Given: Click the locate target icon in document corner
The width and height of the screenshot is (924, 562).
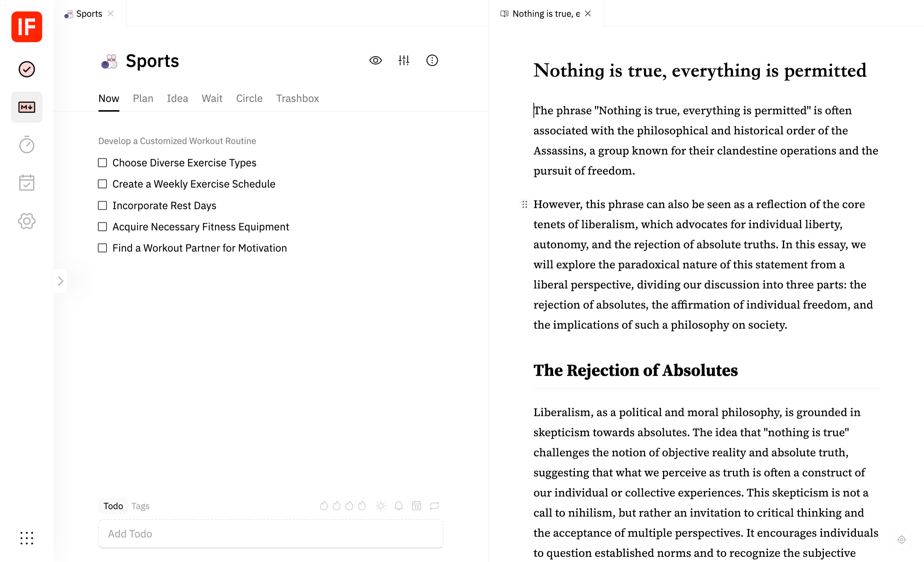Looking at the screenshot, I should [902, 540].
